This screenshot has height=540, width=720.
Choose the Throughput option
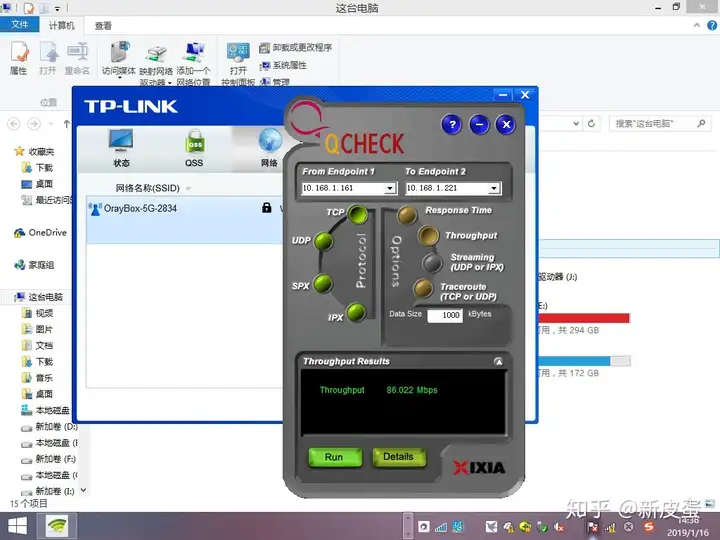click(428, 235)
